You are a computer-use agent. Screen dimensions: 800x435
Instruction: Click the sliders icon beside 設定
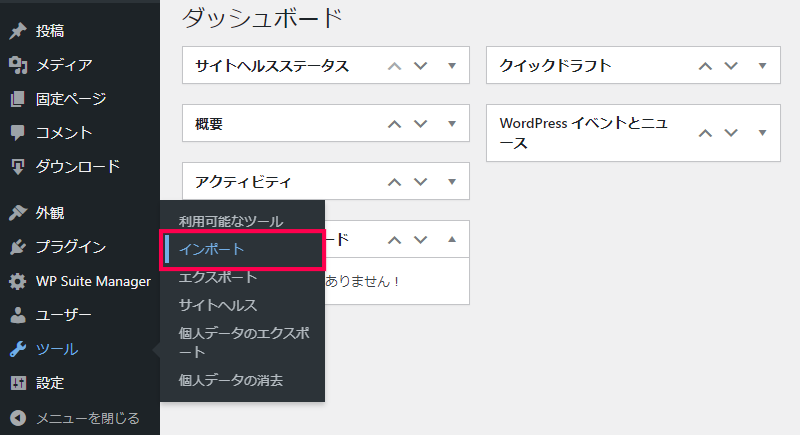[x=18, y=383]
